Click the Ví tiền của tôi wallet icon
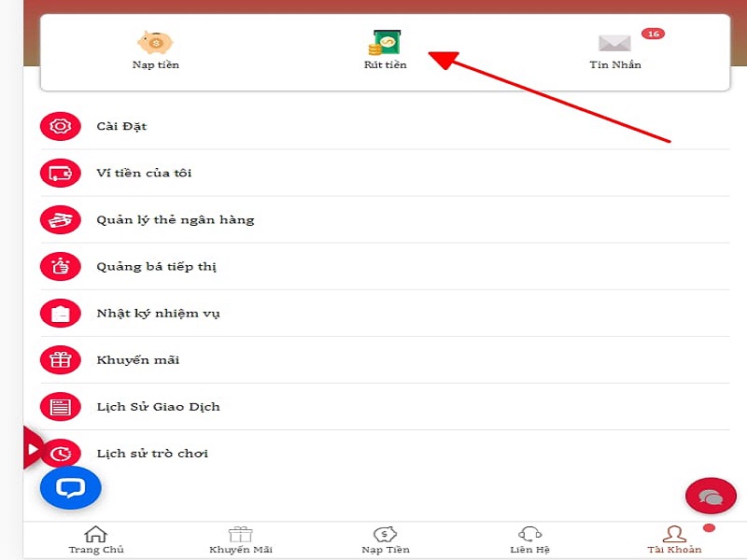This screenshot has height=560, width=747. [x=61, y=173]
